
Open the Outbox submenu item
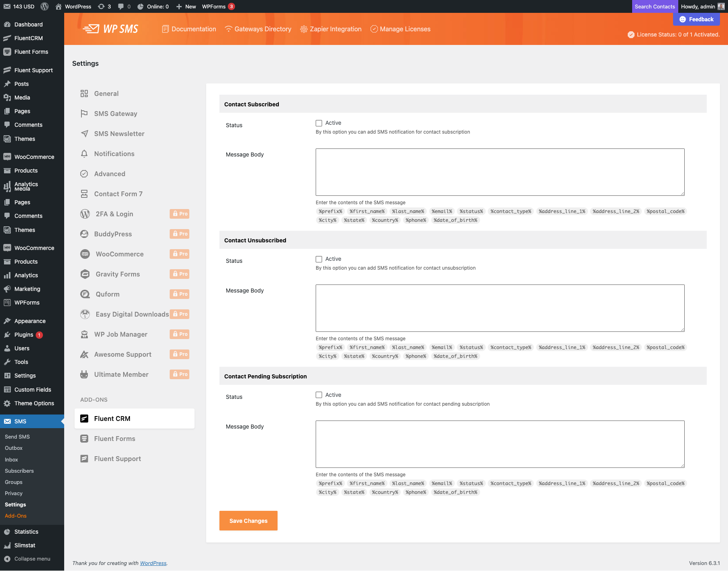click(14, 448)
